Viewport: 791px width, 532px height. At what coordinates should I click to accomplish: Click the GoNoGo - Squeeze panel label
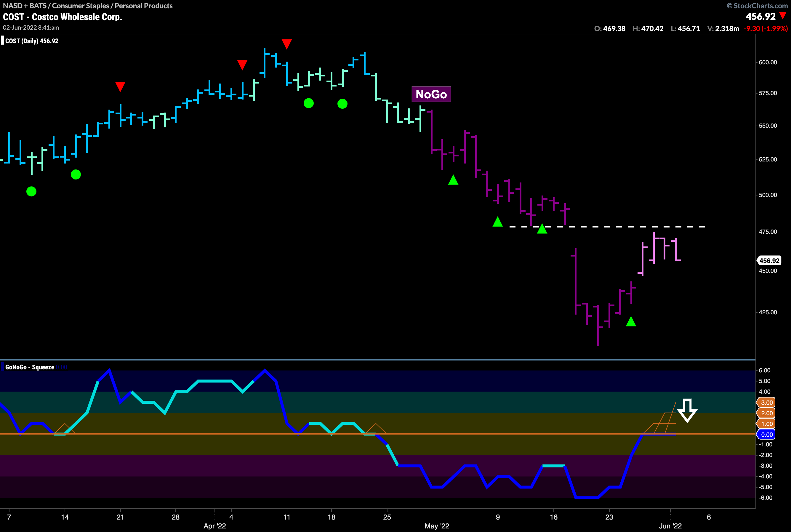tap(30, 367)
